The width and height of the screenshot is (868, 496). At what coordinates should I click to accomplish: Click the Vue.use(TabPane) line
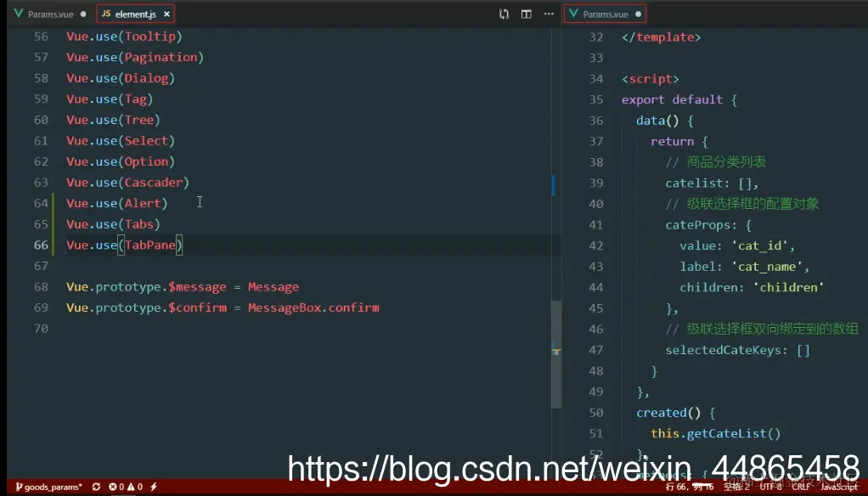[x=125, y=245]
